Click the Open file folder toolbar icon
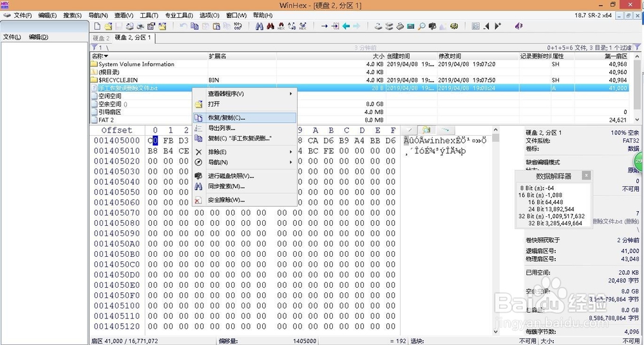 (108, 26)
